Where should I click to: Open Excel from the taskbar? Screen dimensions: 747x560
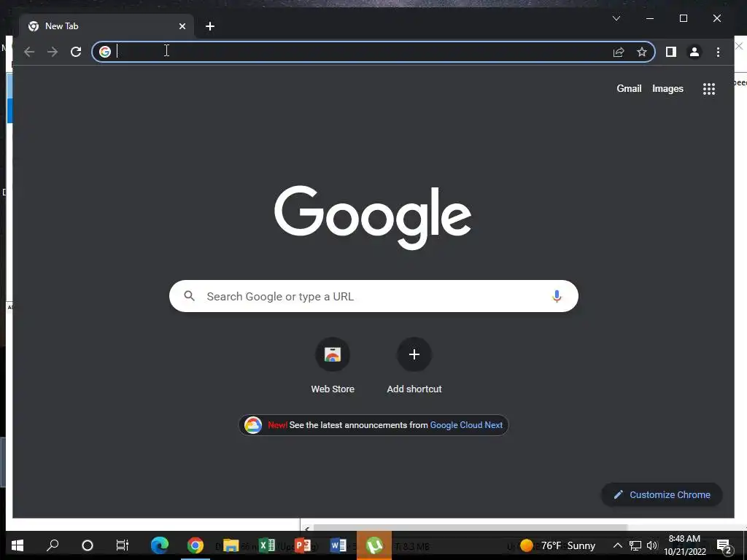point(267,545)
